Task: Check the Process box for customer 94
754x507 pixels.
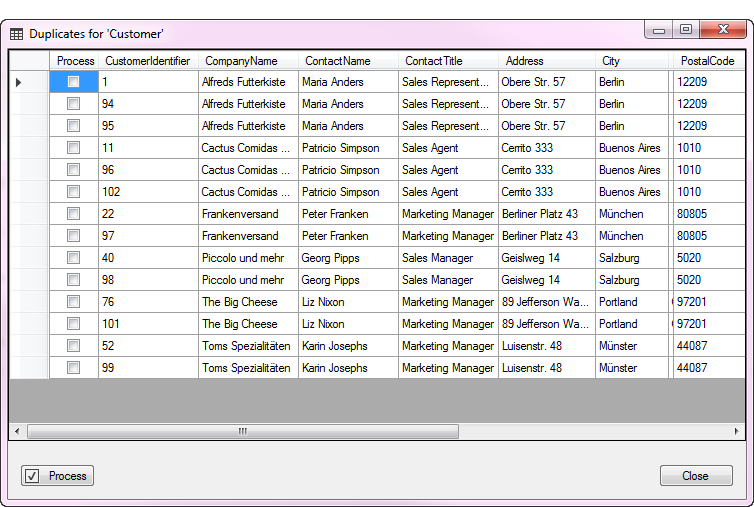Action: [74, 104]
